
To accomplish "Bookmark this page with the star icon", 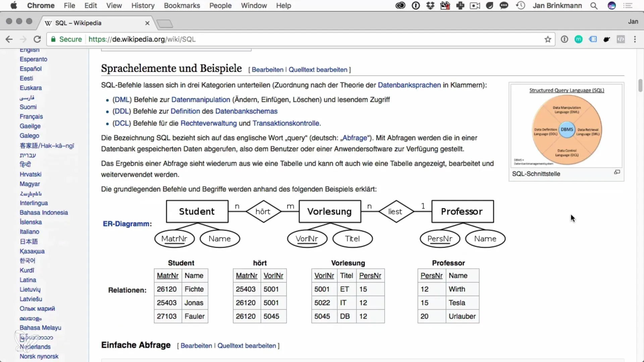I will 548,39.
